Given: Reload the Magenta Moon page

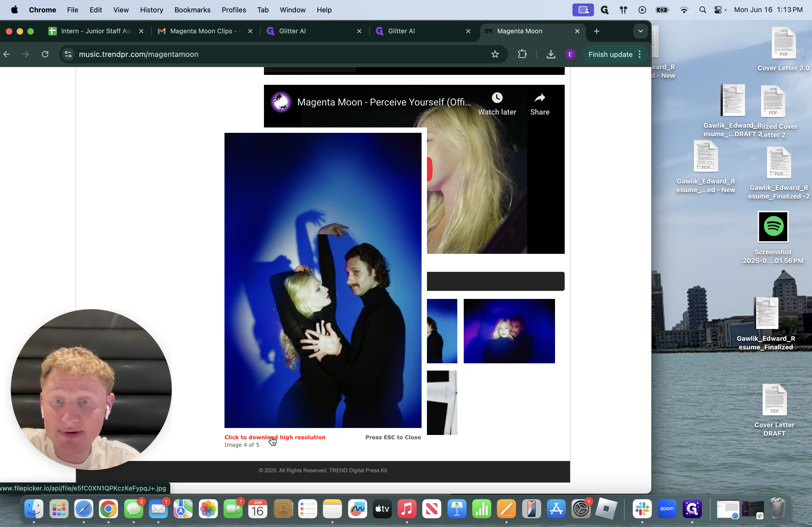Looking at the screenshot, I should point(45,54).
